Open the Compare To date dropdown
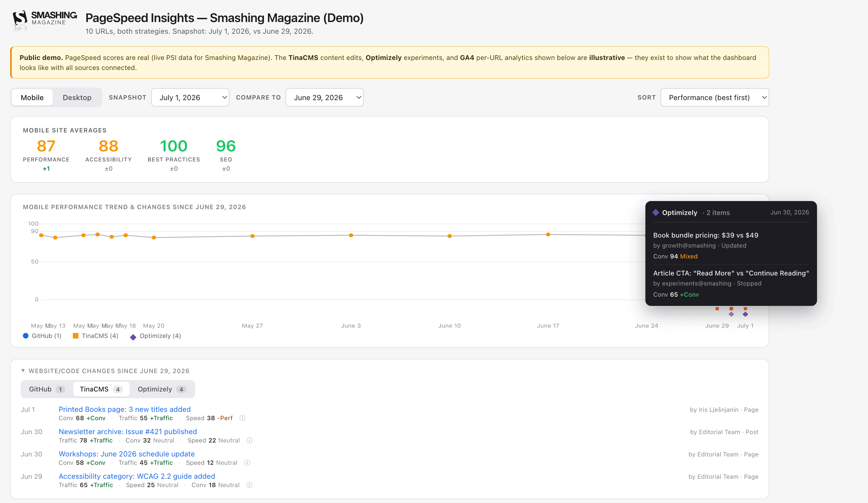The height and width of the screenshot is (503, 868). pos(325,97)
